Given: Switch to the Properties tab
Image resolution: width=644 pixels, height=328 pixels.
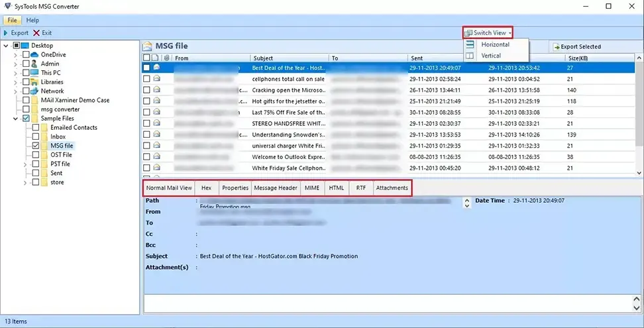Looking at the screenshot, I should (x=235, y=188).
